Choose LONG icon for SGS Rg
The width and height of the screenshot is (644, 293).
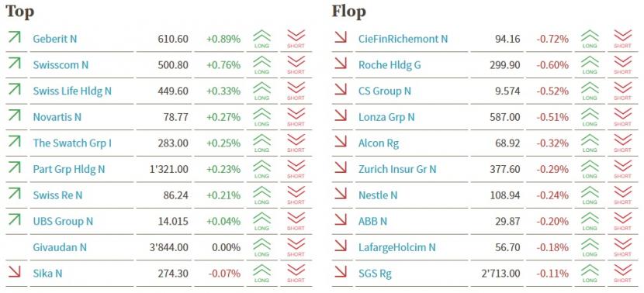pyautogui.click(x=590, y=274)
